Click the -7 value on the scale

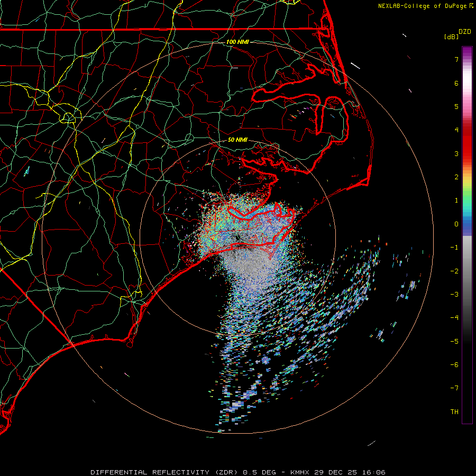pyautogui.click(x=454, y=388)
